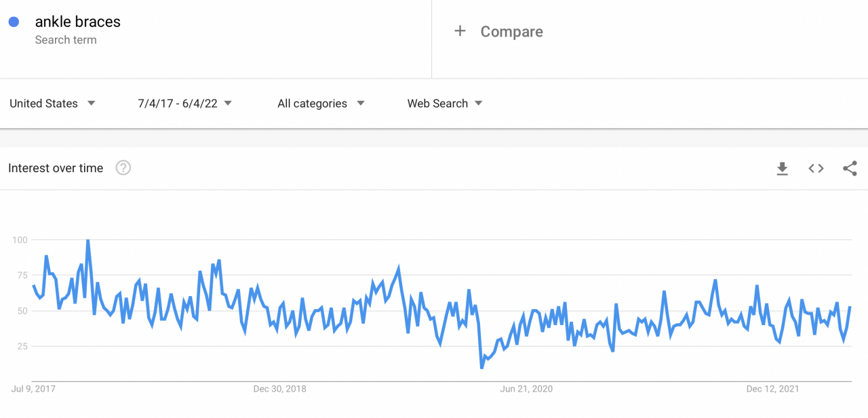Screen dimensions: 868x418
Task: Share the interest over time chart
Action: pyautogui.click(x=850, y=168)
